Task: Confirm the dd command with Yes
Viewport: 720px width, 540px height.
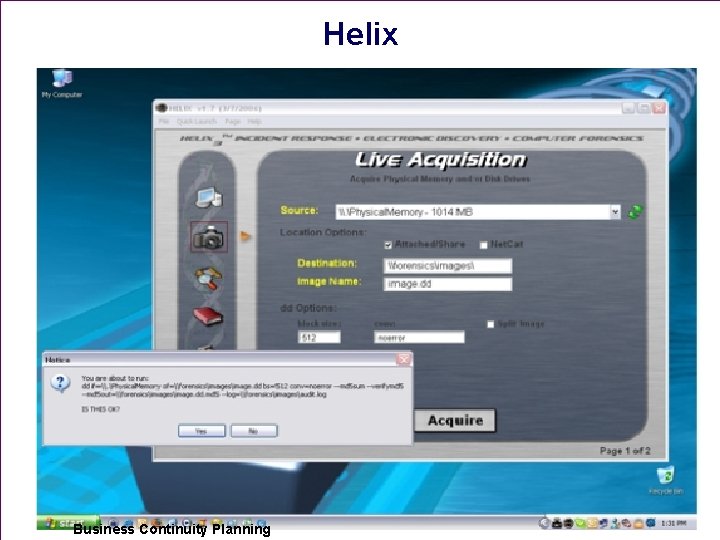Action: tap(202, 431)
